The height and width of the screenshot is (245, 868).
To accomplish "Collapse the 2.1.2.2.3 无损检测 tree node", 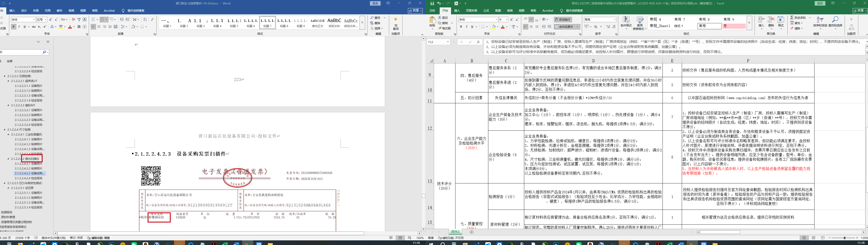I will [5, 76].
